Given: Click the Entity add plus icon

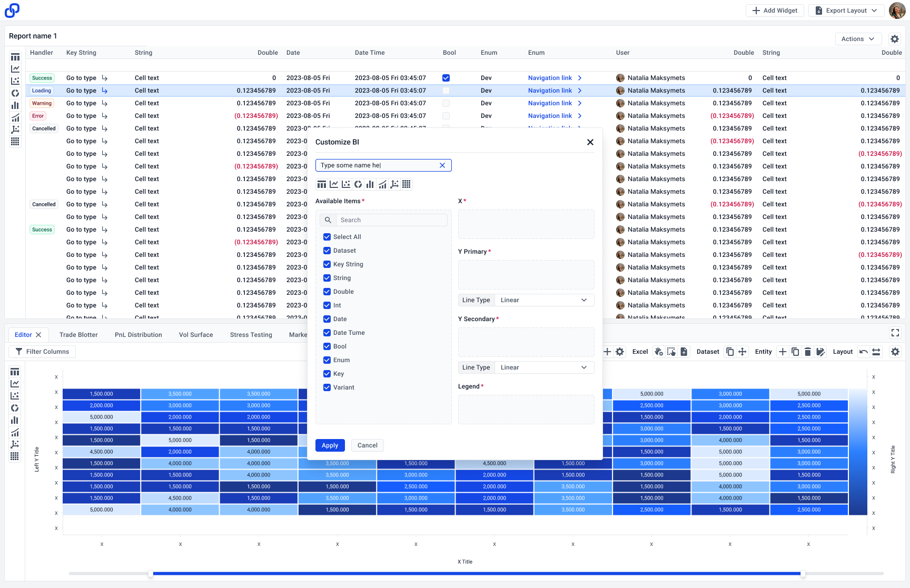Looking at the screenshot, I should (783, 352).
